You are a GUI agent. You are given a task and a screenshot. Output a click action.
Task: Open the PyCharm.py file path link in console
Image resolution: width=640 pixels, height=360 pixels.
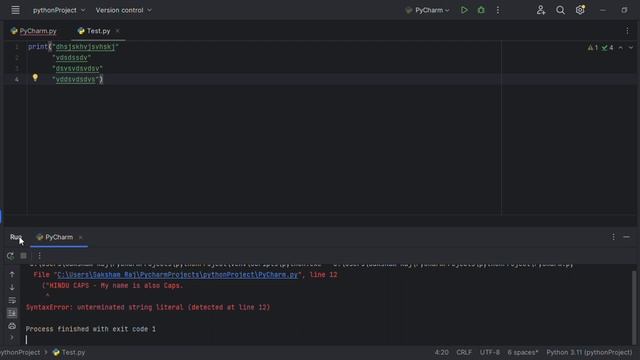(x=178, y=275)
